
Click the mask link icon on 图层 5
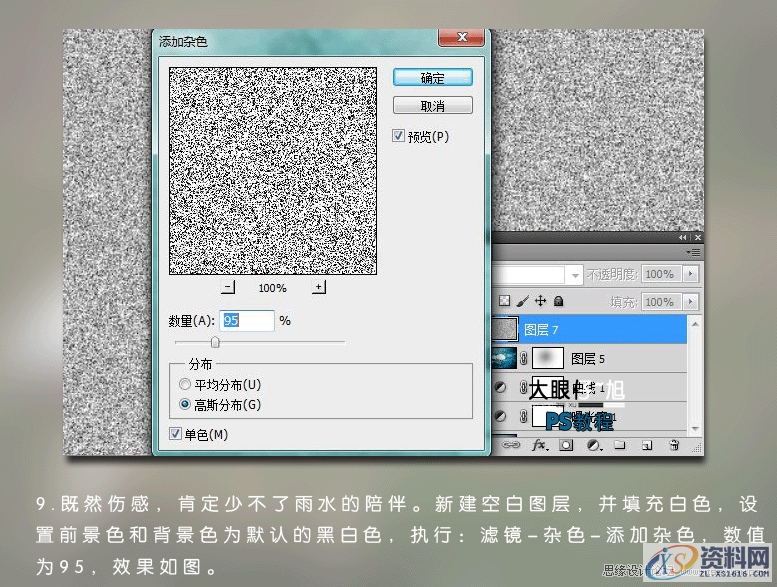pos(523,358)
